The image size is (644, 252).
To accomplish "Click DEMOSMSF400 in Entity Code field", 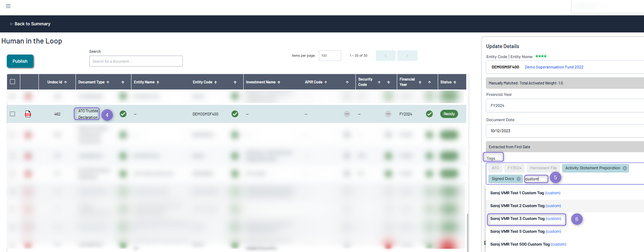I will pyautogui.click(x=505, y=67).
